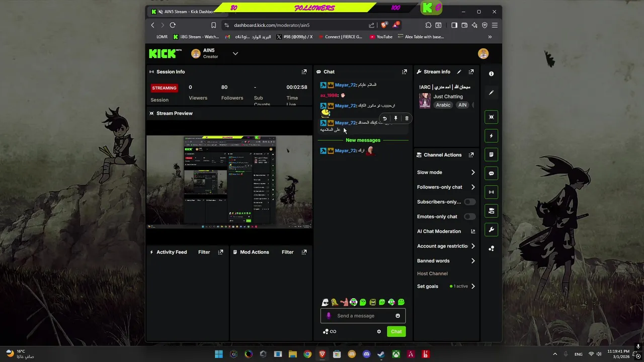The height and width of the screenshot is (362, 644).
Task: Click the lightning bolt sidebar icon
Action: 492,136
